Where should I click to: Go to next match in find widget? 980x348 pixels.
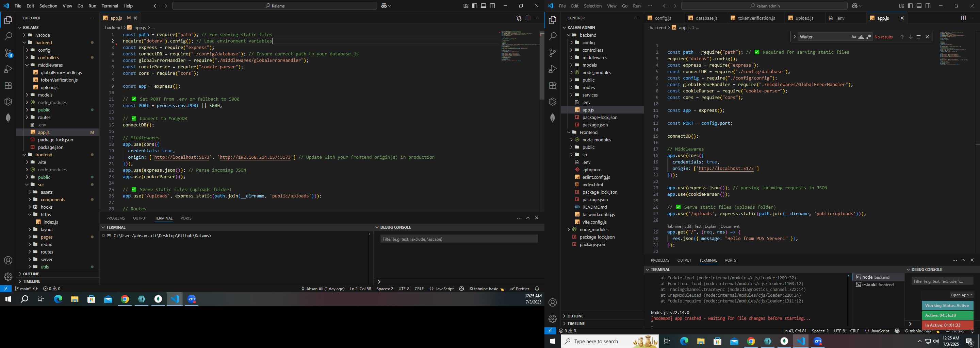(x=910, y=37)
